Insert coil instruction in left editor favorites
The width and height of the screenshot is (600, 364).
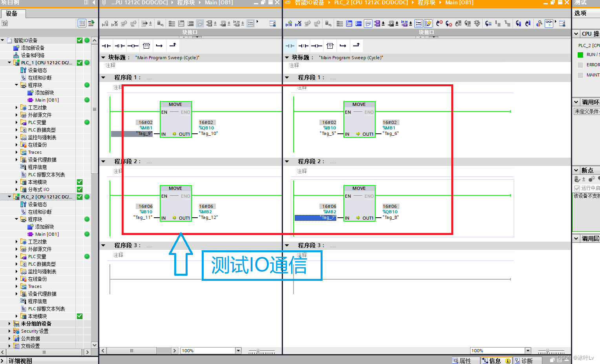[133, 46]
